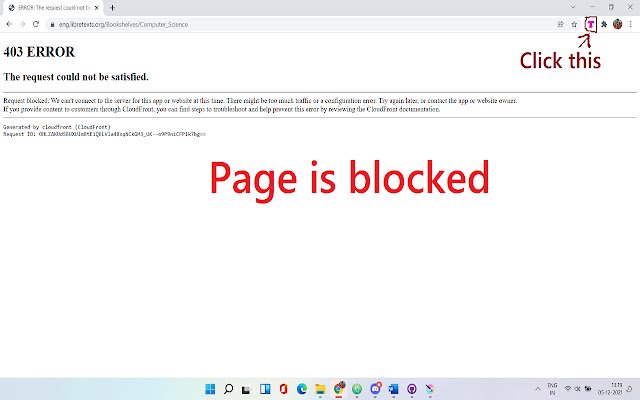
Task: Open a new browser tab
Action: coord(112,7)
